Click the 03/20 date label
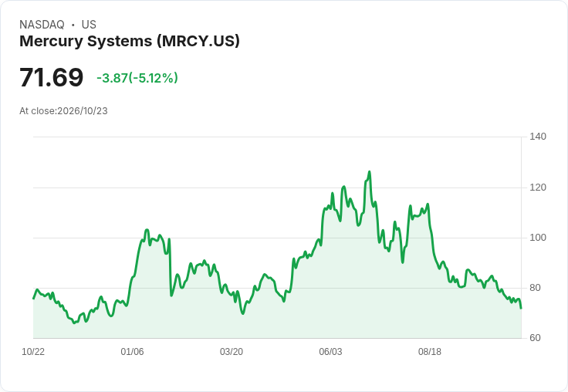 pyautogui.click(x=232, y=352)
